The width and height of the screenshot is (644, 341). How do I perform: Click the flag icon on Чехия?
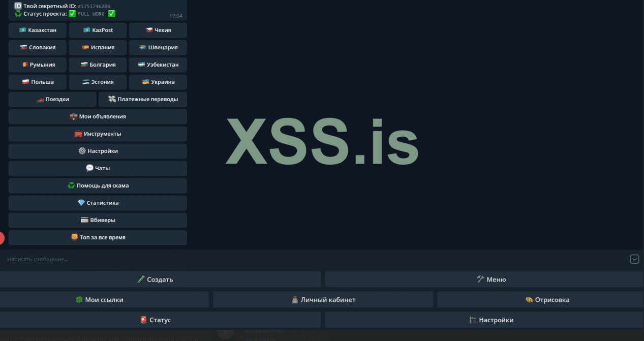point(149,30)
